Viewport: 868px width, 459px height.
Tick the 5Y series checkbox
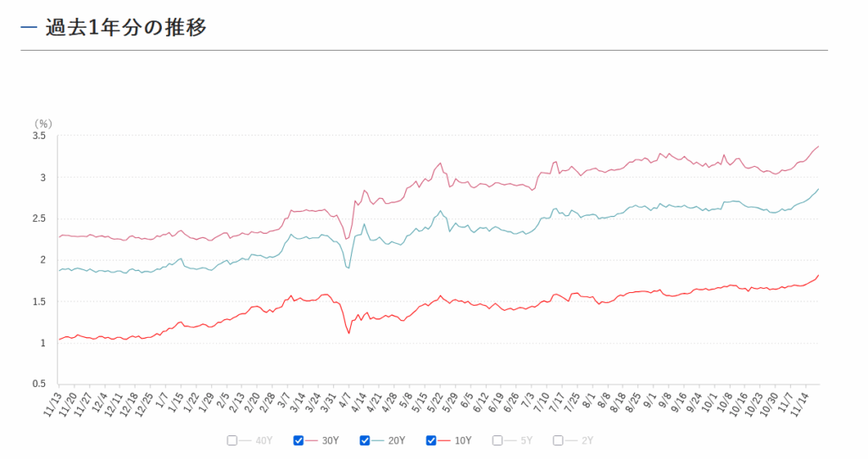[x=498, y=440]
